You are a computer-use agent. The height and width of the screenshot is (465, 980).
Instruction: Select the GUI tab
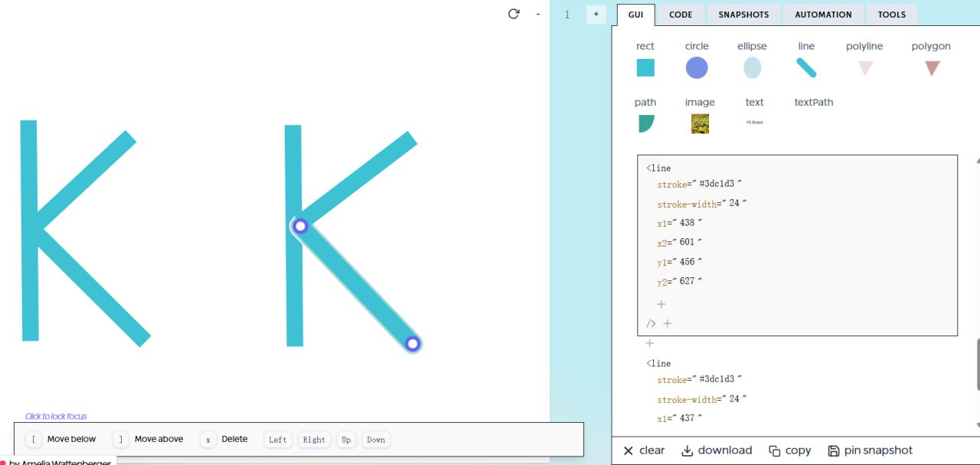point(635,15)
